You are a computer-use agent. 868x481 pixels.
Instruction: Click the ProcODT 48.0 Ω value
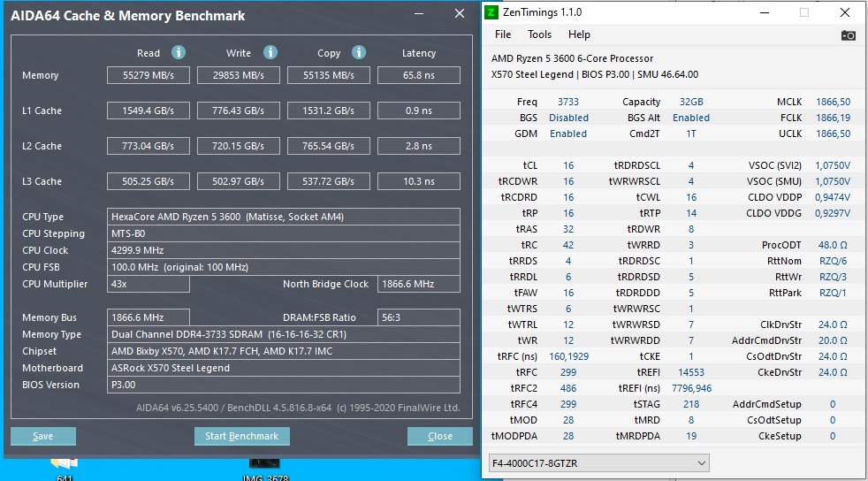pos(833,245)
